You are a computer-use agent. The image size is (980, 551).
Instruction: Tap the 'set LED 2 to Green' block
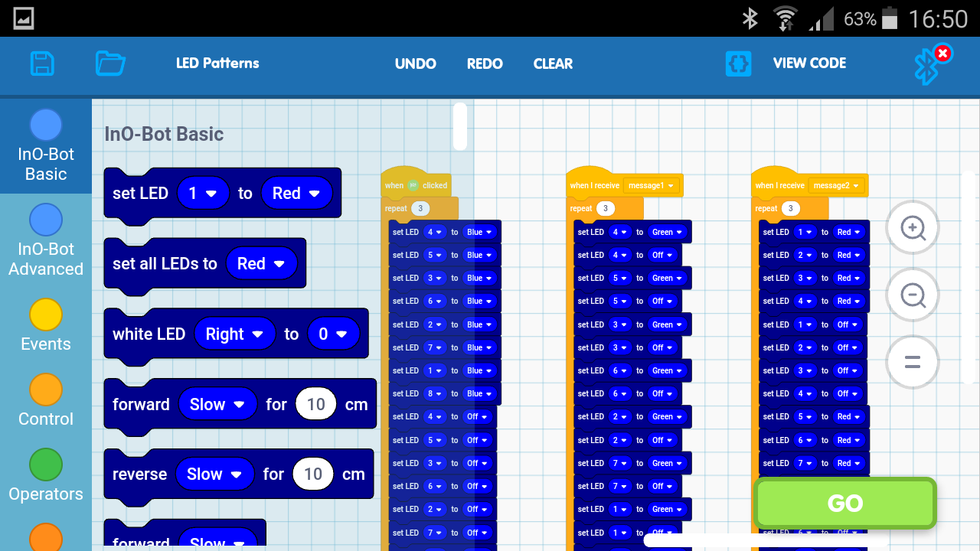tap(633, 417)
